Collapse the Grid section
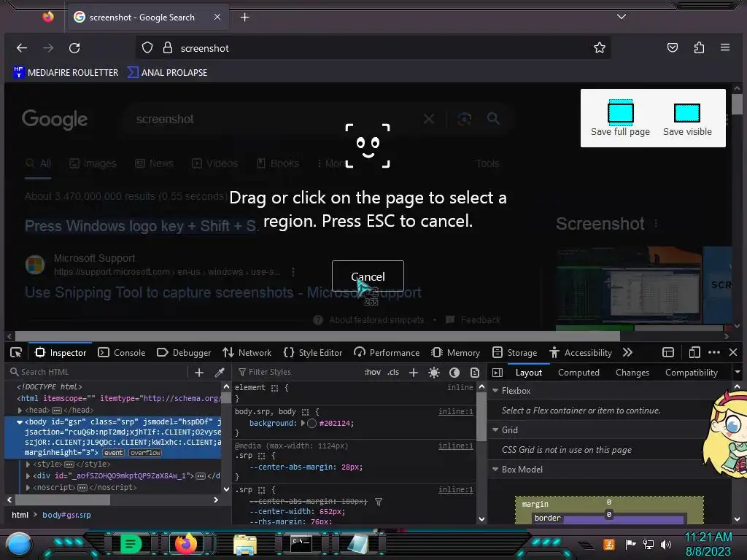This screenshot has width=747, height=560. point(495,430)
